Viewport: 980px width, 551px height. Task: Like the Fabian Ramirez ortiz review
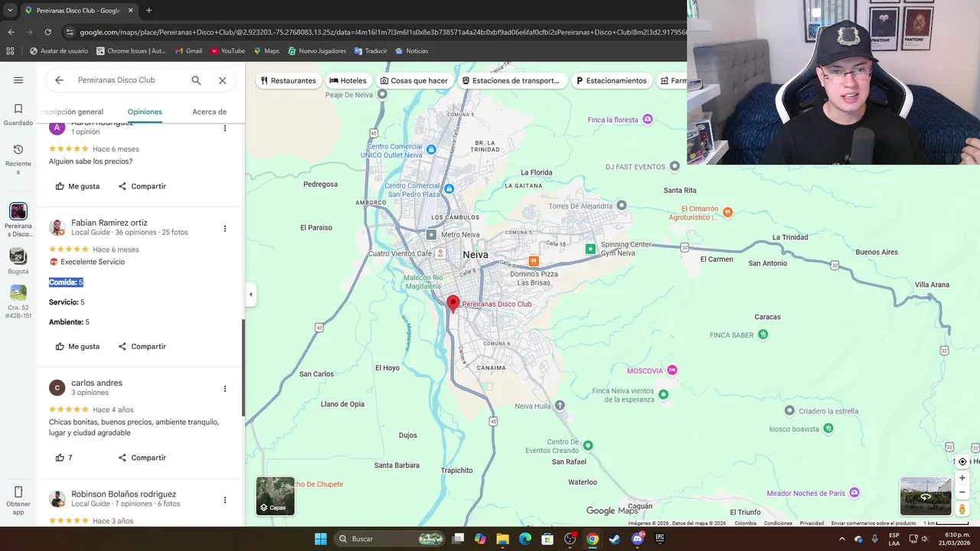[x=77, y=347]
